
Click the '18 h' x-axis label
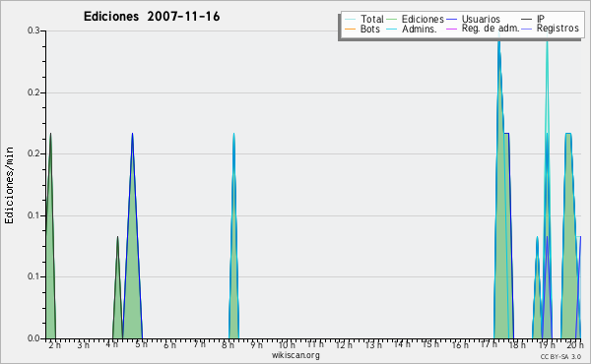517,344
